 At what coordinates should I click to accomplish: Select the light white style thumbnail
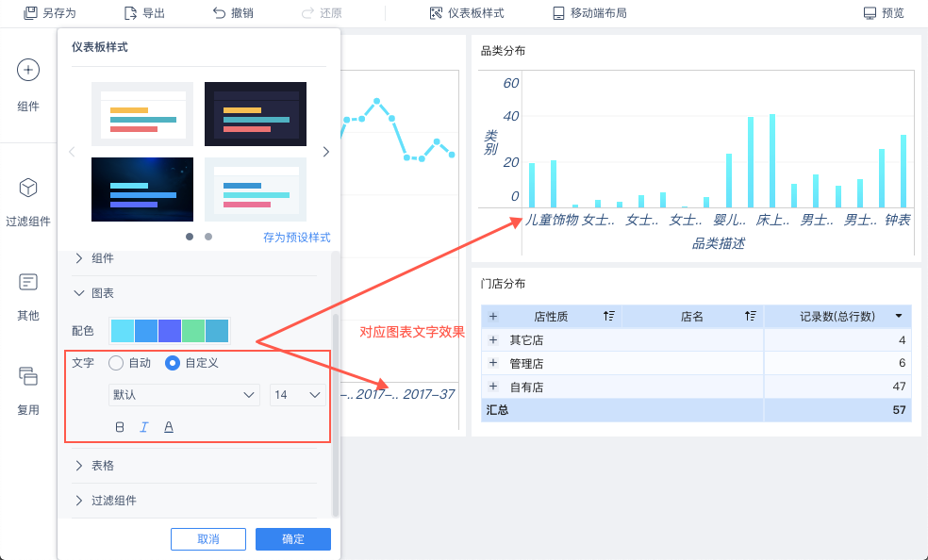(142, 114)
